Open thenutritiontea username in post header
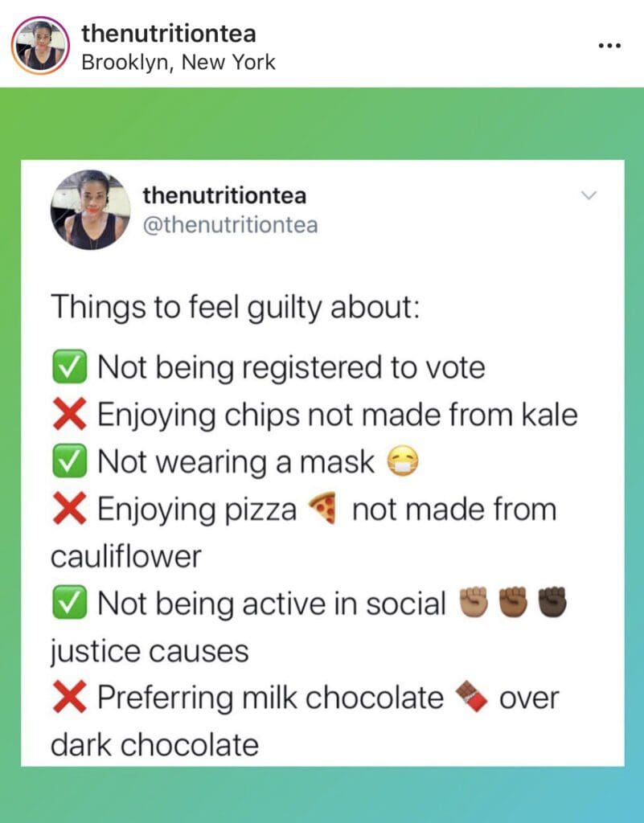Screen dimensions: 644x823 coord(169,34)
